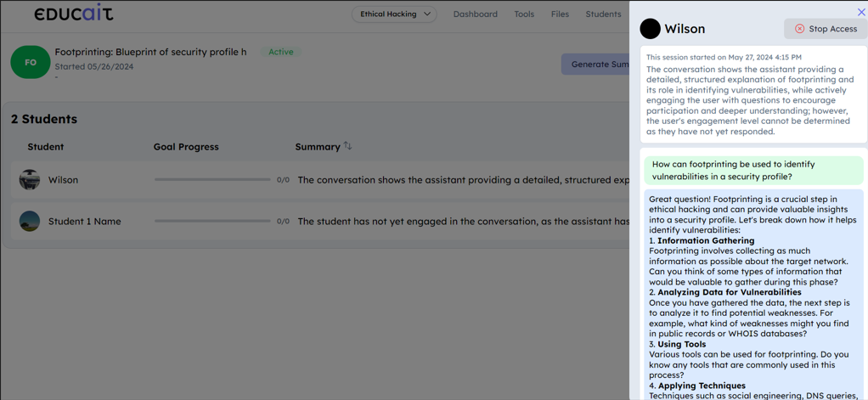Go to the Tools nav item
This screenshot has height=400, width=868.
(x=524, y=14)
